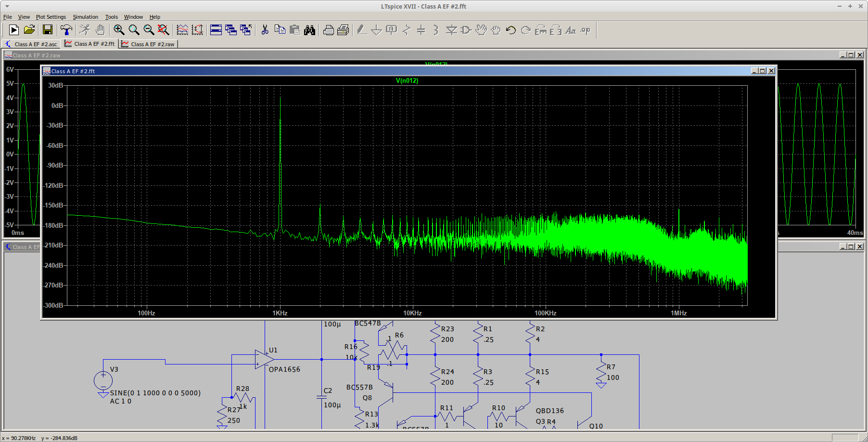
Task: Click the 100KHz frequency axis label
Action: (546, 313)
